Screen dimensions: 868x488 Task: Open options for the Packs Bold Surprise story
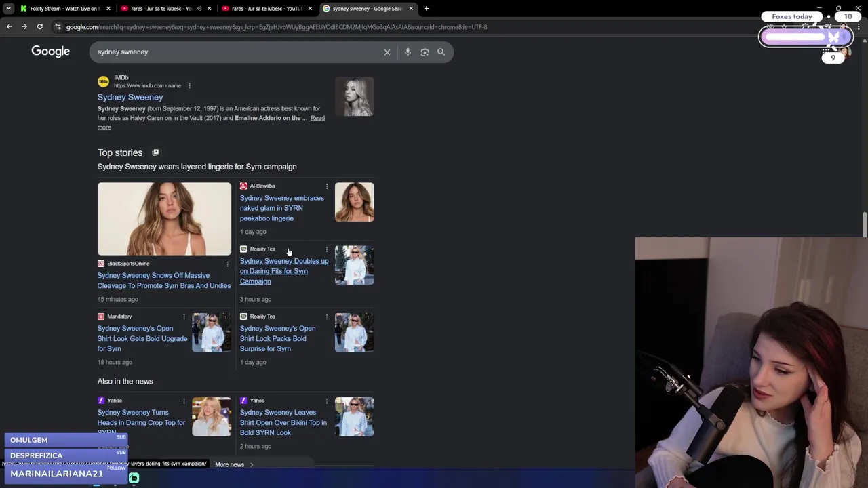click(x=327, y=317)
